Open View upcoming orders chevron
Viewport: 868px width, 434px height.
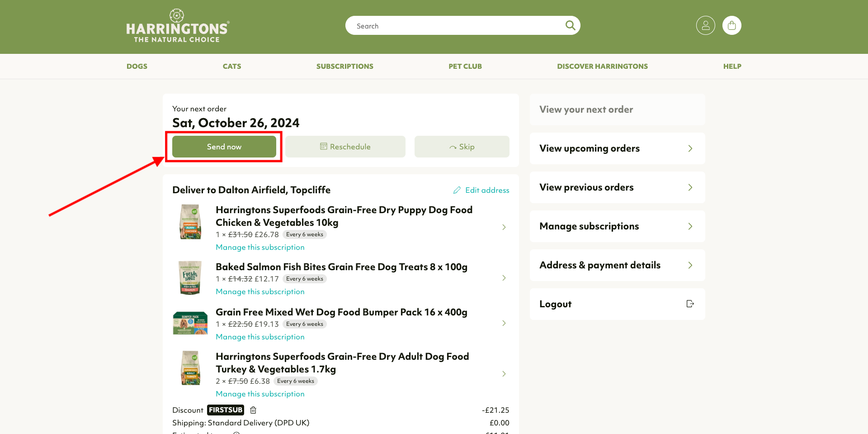690,148
